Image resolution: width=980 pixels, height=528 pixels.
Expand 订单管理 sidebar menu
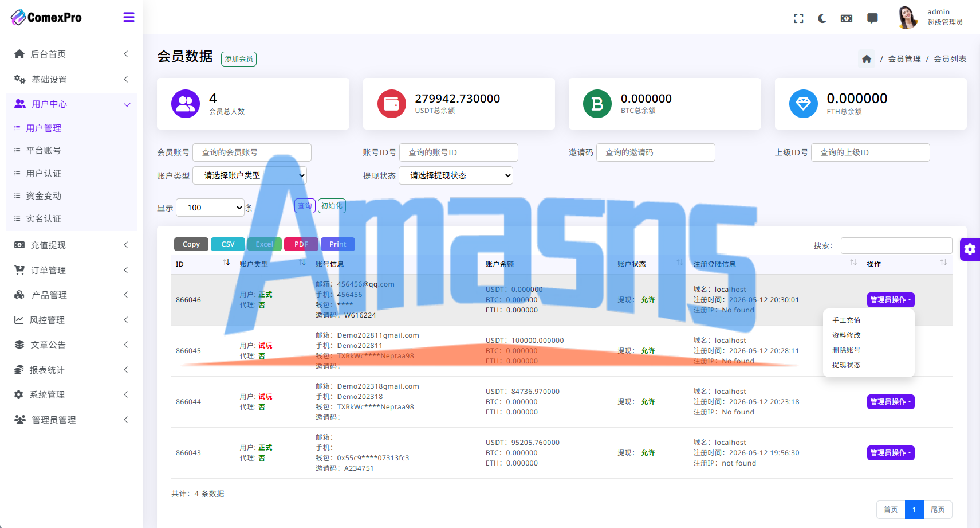click(72, 270)
